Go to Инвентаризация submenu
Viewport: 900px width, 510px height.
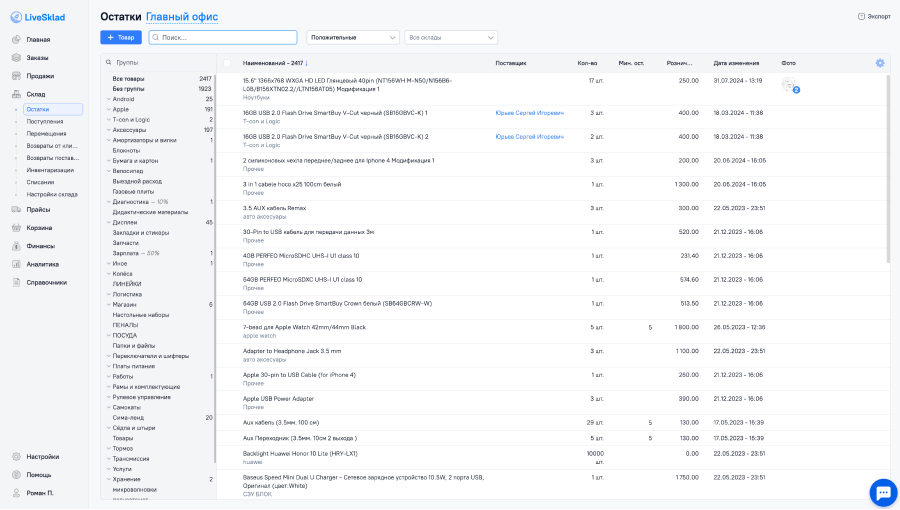[50, 170]
